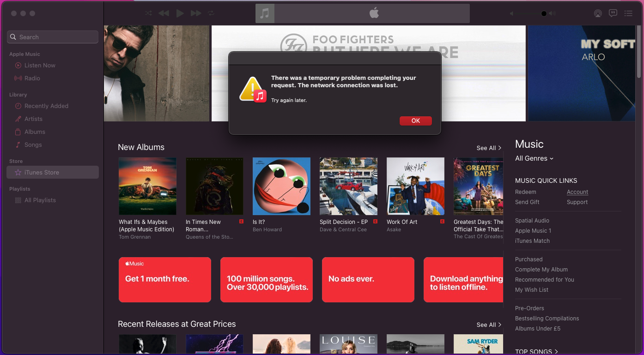
Task: Click the store page vertical scrollbar
Action: coord(639,51)
